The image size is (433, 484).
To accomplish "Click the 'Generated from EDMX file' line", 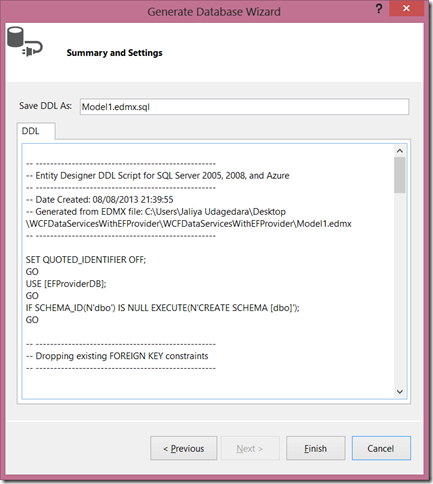I will coord(156,212).
